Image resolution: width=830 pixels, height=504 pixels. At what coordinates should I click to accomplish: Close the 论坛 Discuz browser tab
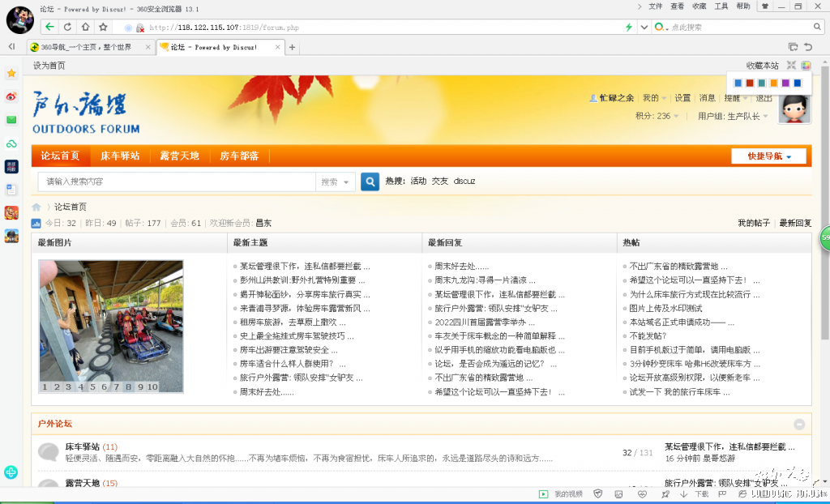277,47
